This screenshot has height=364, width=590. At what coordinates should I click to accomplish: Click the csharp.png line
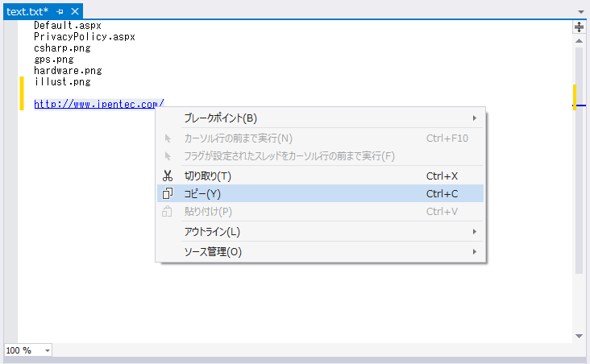click(x=62, y=48)
